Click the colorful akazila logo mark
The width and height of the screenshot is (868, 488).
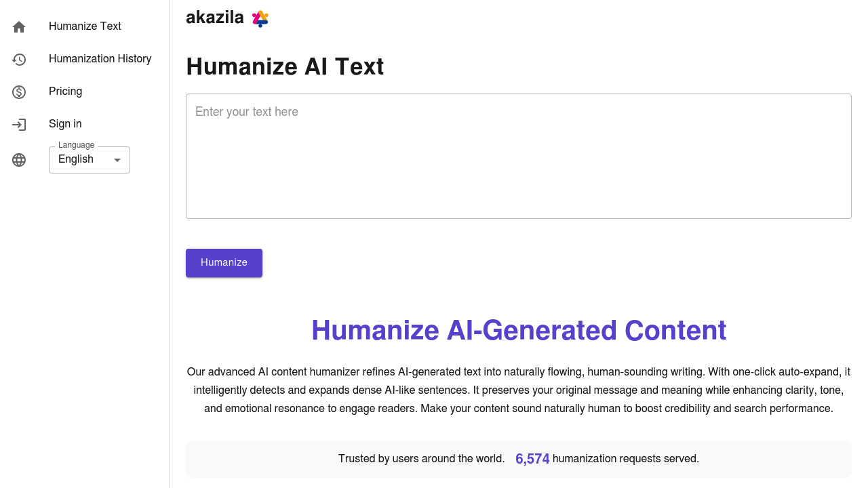[260, 18]
